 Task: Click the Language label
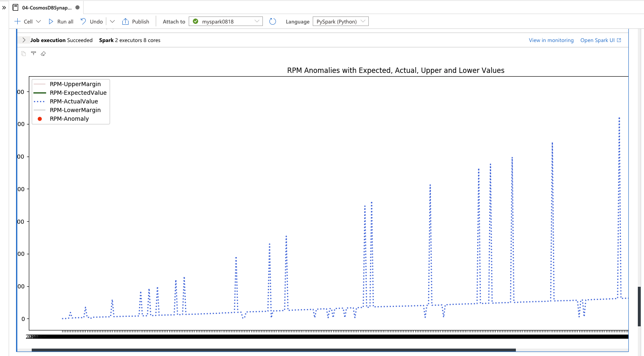click(x=297, y=21)
